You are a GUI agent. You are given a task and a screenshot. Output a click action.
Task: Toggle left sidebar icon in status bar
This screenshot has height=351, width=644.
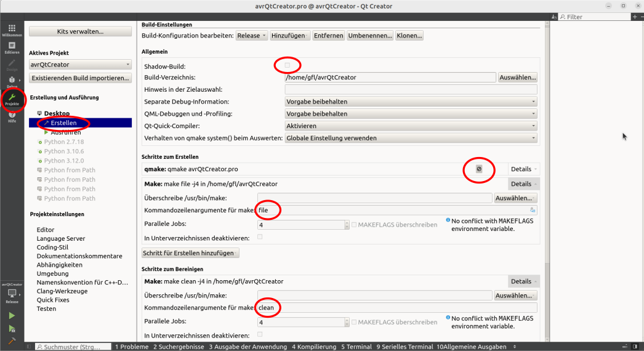click(x=29, y=347)
